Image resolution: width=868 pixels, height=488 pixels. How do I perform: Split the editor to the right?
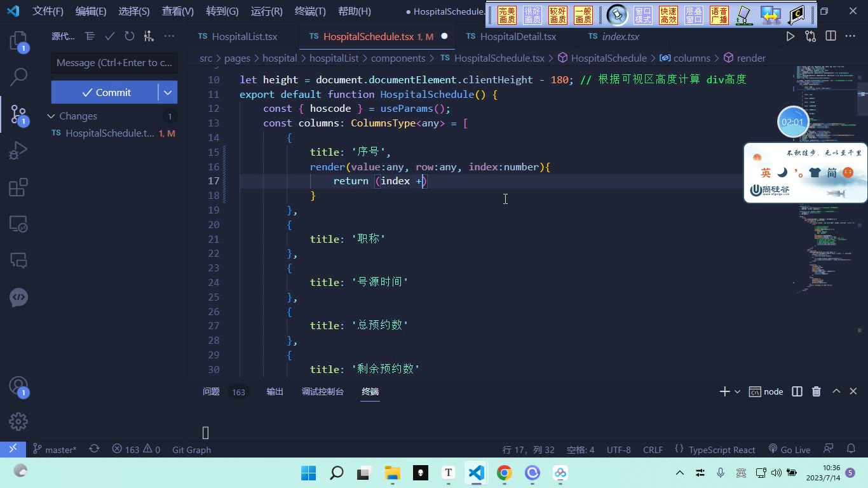pyautogui.click(x=831, y=36)
